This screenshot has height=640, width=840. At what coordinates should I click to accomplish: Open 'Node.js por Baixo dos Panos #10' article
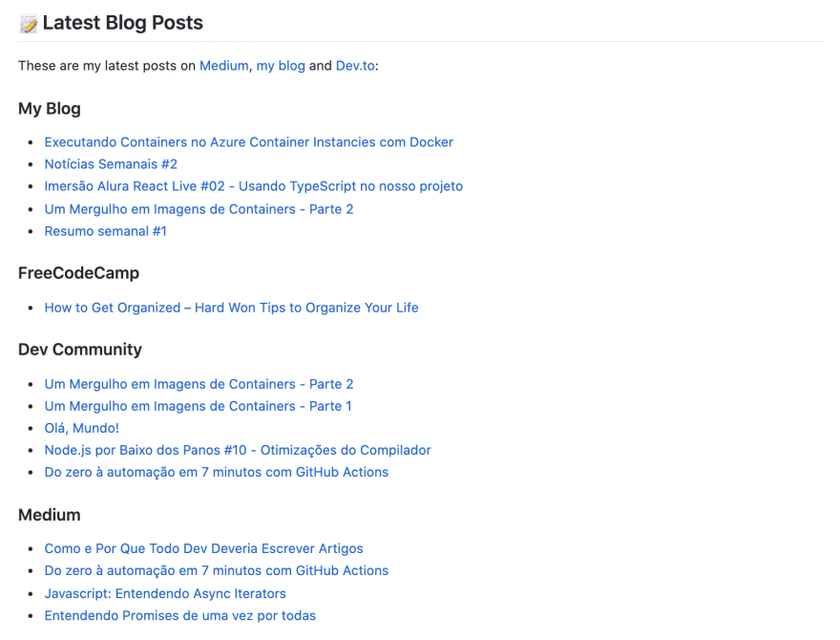[x=238, y=450]
